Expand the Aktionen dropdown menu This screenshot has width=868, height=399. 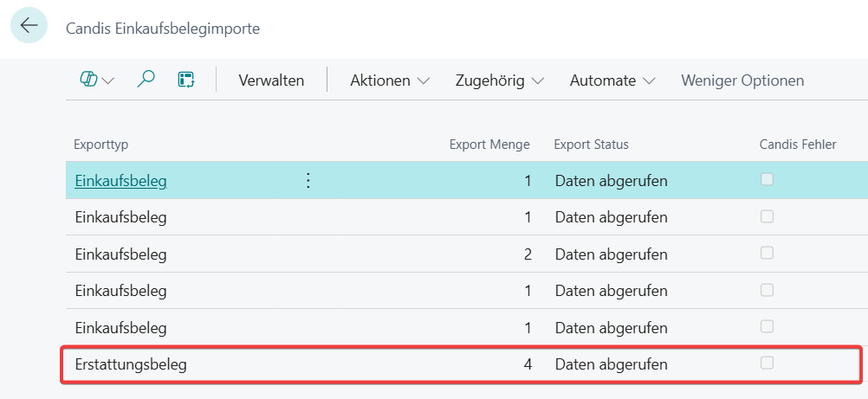390,80
